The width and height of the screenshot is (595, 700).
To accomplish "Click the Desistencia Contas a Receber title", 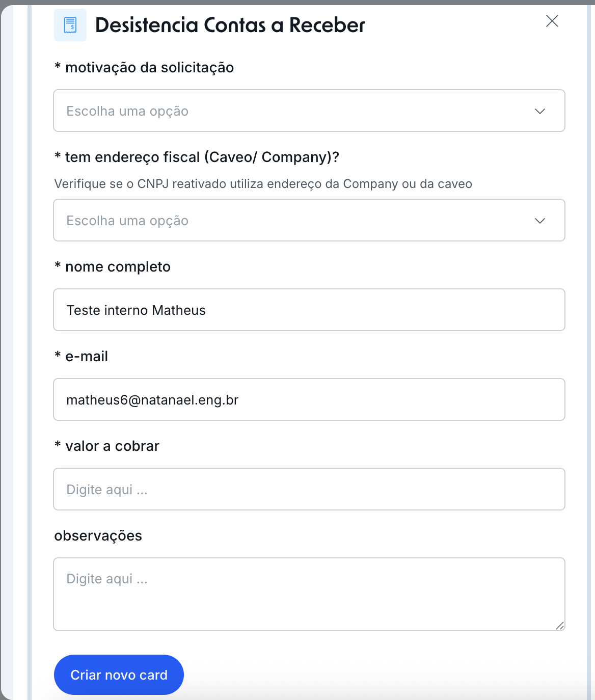I will (230, 25).
